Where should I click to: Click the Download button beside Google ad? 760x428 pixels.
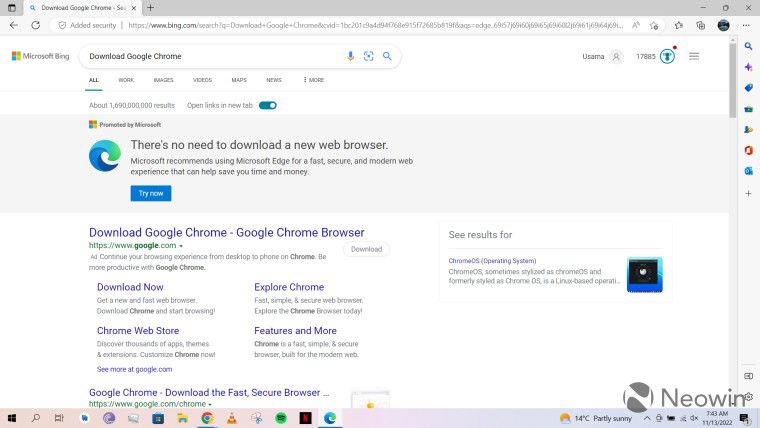pos(366,249)
